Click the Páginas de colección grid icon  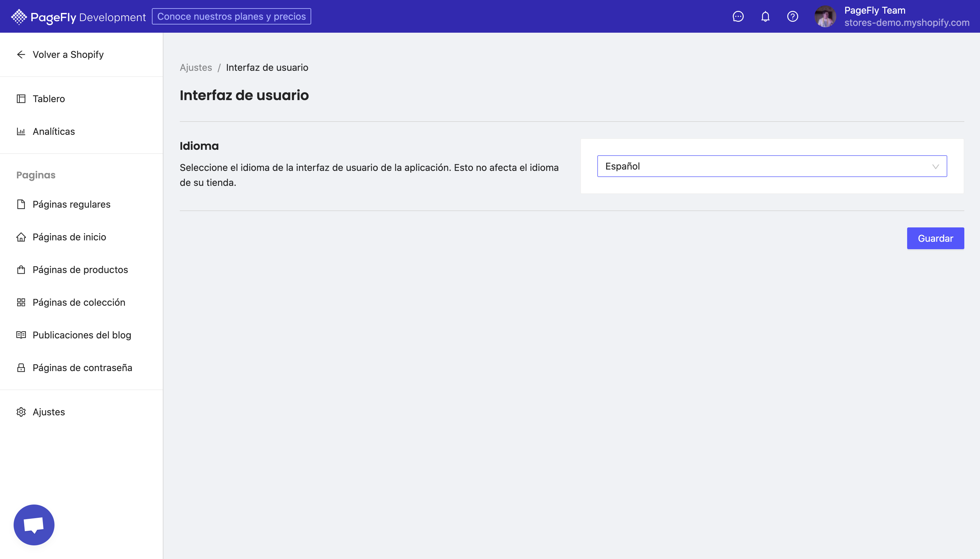pos(21,302)
